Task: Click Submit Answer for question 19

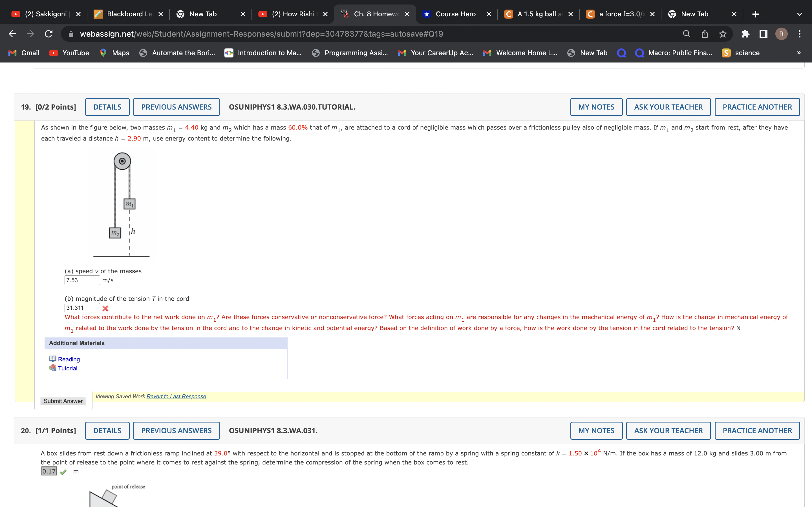Action: (x=63, y=401)
